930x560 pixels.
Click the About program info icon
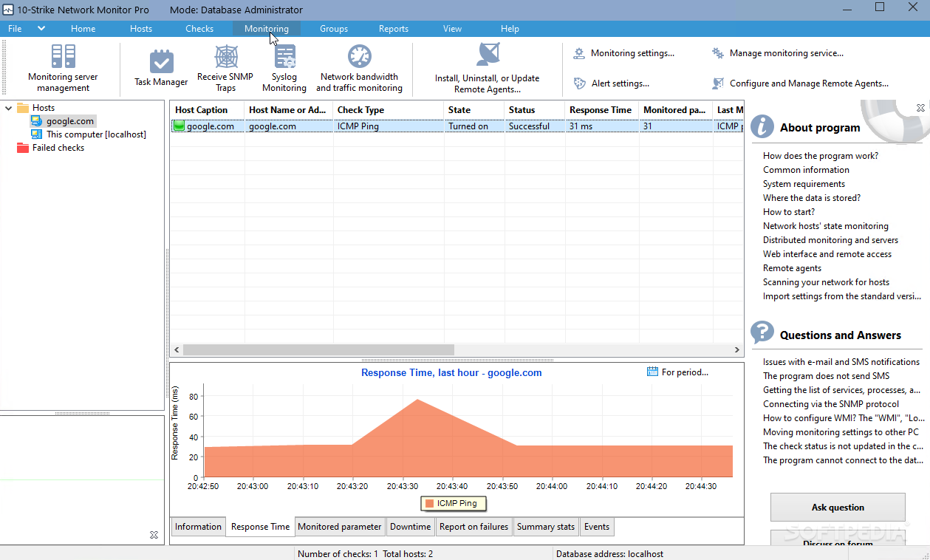point(762,127)
